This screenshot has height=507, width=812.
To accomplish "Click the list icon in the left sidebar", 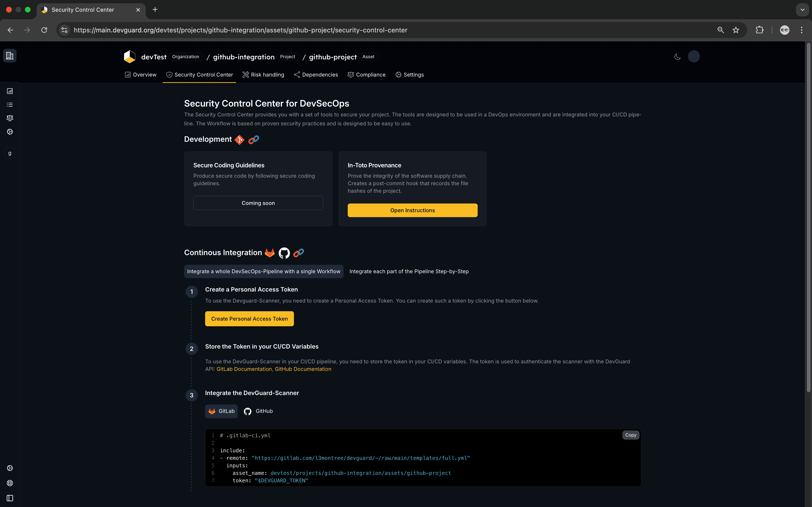I will pos(9,104).
